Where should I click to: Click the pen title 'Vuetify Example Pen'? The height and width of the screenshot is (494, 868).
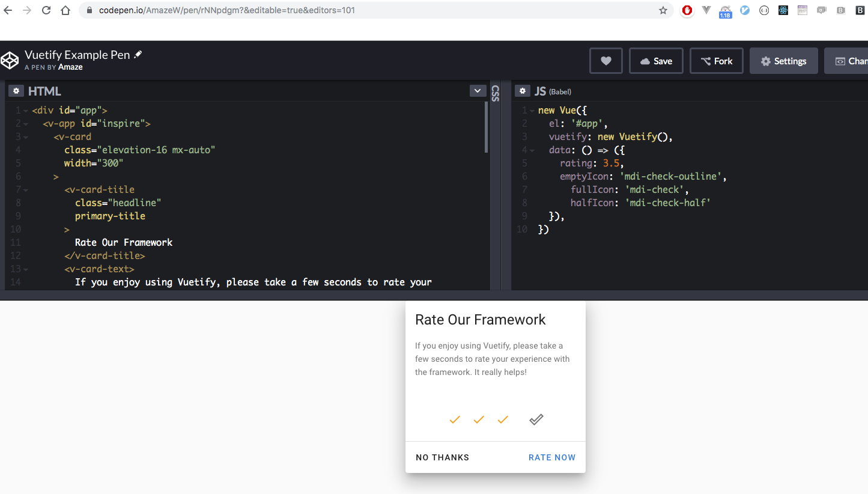77,55
